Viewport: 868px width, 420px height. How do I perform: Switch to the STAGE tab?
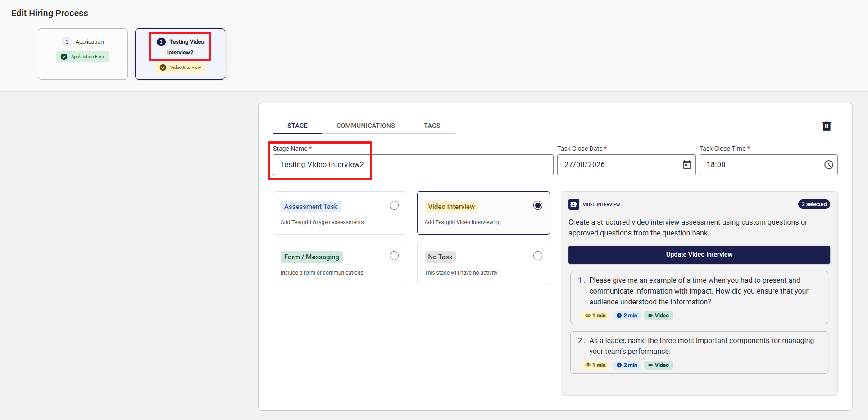[297, 126]
